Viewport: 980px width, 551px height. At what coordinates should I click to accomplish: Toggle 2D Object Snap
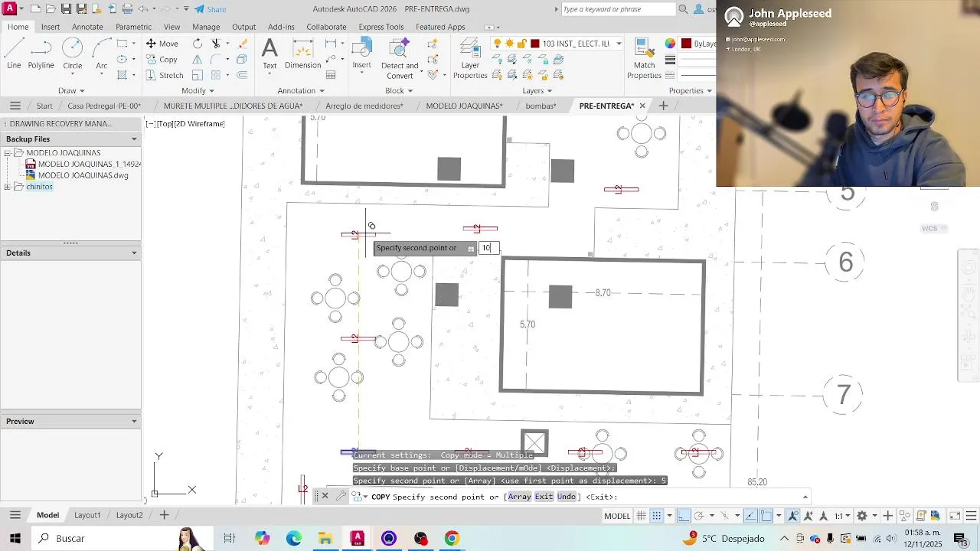766,516
